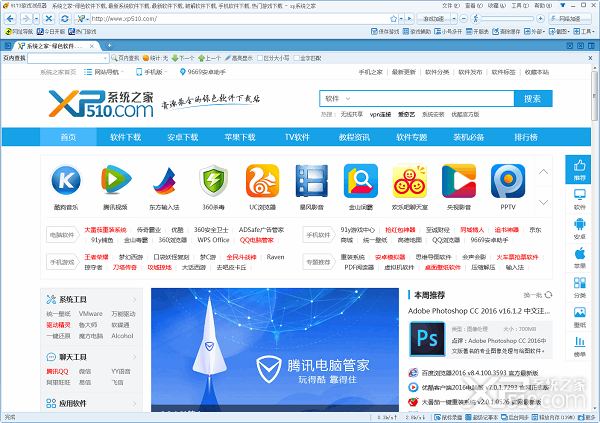
Task: Show next apps with the down chevron
Action: [x=543, y=202]
